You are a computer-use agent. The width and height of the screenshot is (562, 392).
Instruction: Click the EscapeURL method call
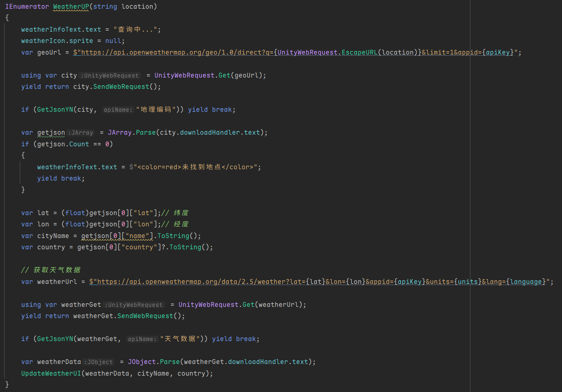(x=359, y=52)
